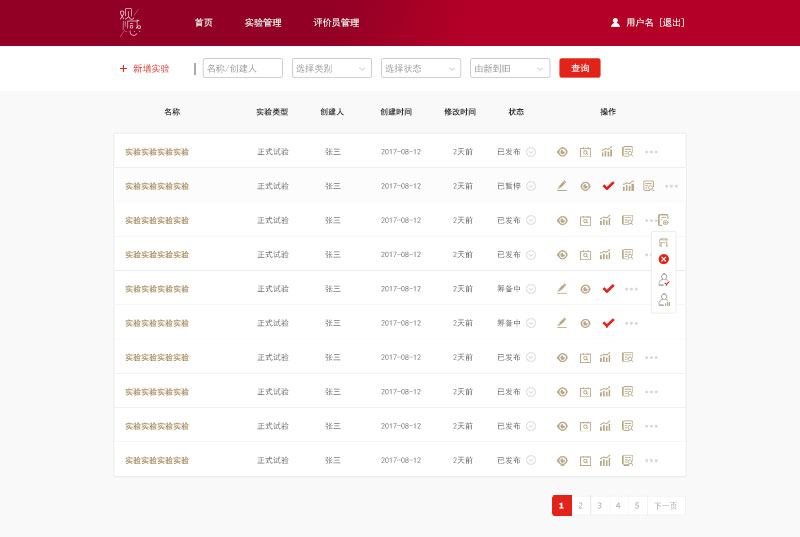Click the report document icon in last row
Image resolution: width=800 pixels, height=537 pixels.
click(x=627, y=461)
